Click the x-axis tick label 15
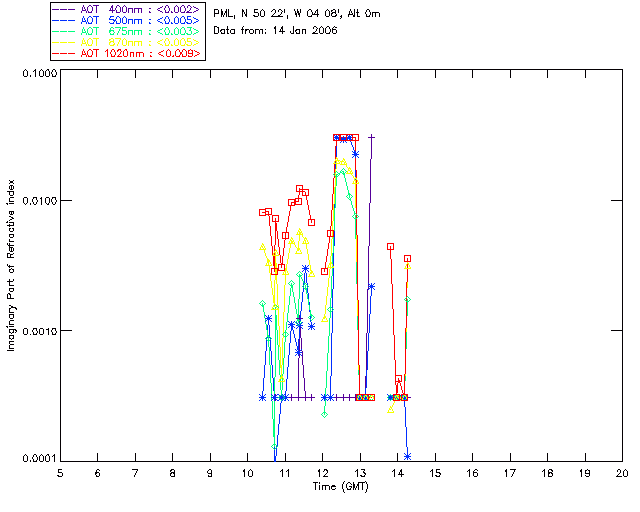Image resolution: width=640 pixels, height=512 pixels. pyautogui.click(x=436, y=473)
